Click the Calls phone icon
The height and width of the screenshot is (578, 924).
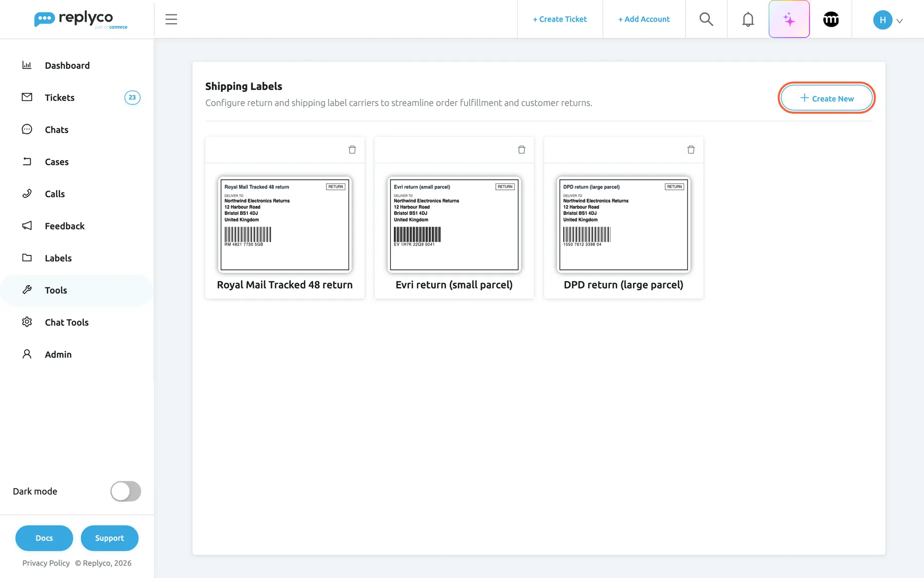pos(27,194)
